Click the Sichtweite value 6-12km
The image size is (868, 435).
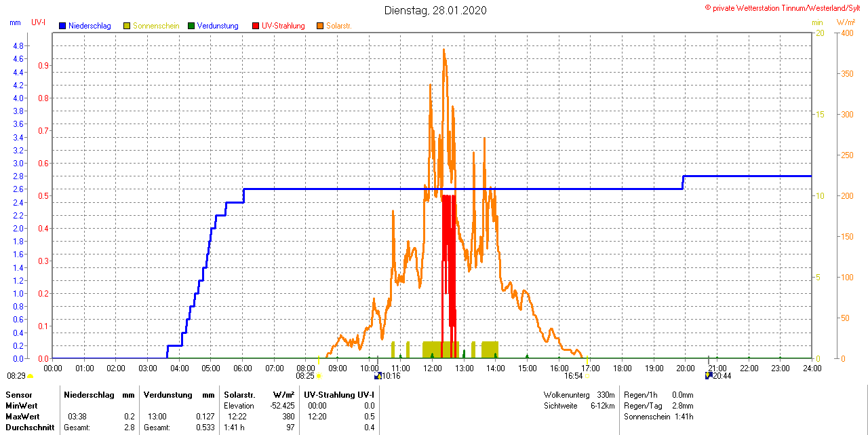click(x=603, y=406)
